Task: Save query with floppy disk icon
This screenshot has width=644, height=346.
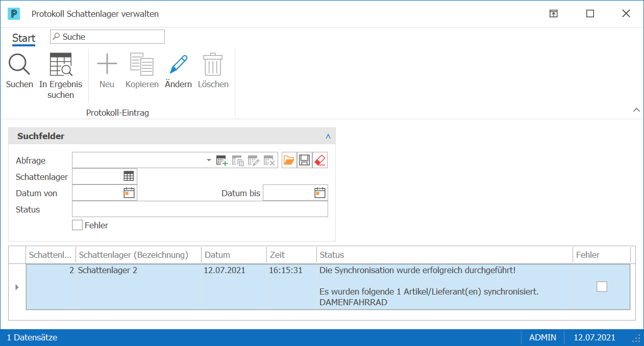Action: pyautogui.click(x=305, y=160)
